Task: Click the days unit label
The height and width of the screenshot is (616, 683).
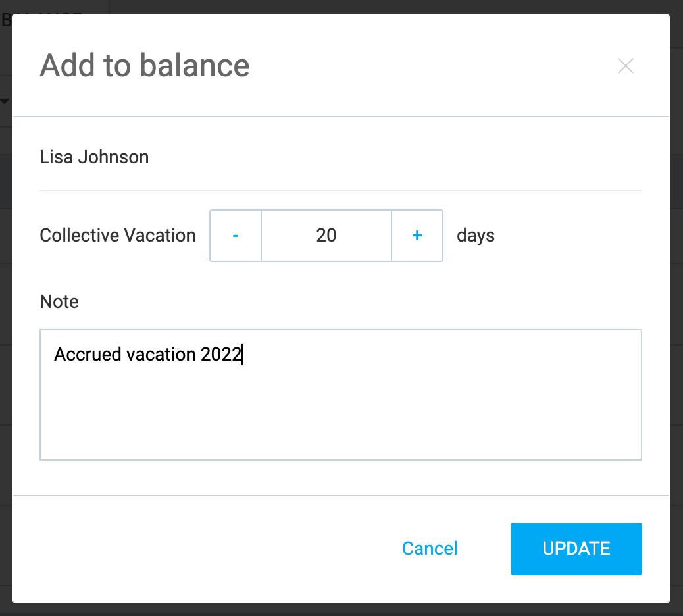Action: (476, 235)
